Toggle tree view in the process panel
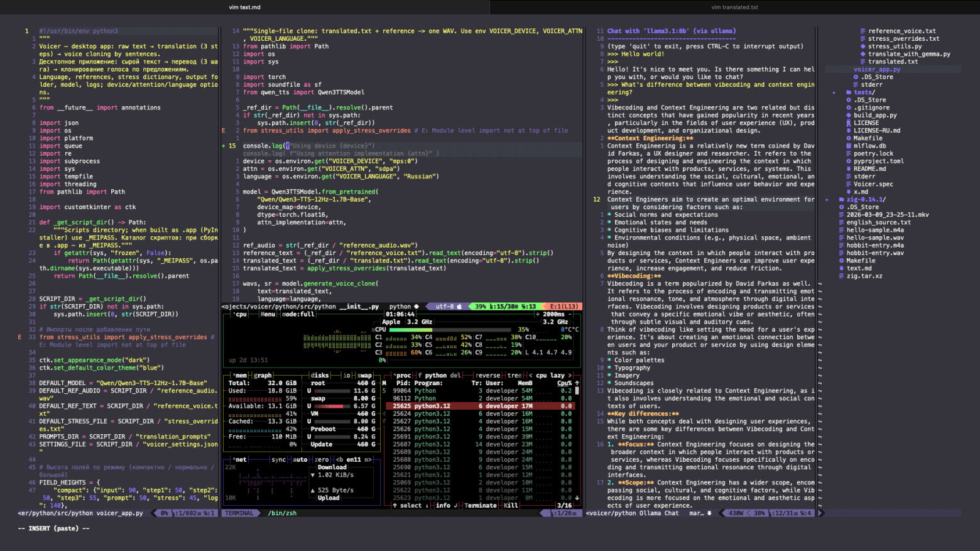Screen dimensions: 980x551 (x=514, y=376)
